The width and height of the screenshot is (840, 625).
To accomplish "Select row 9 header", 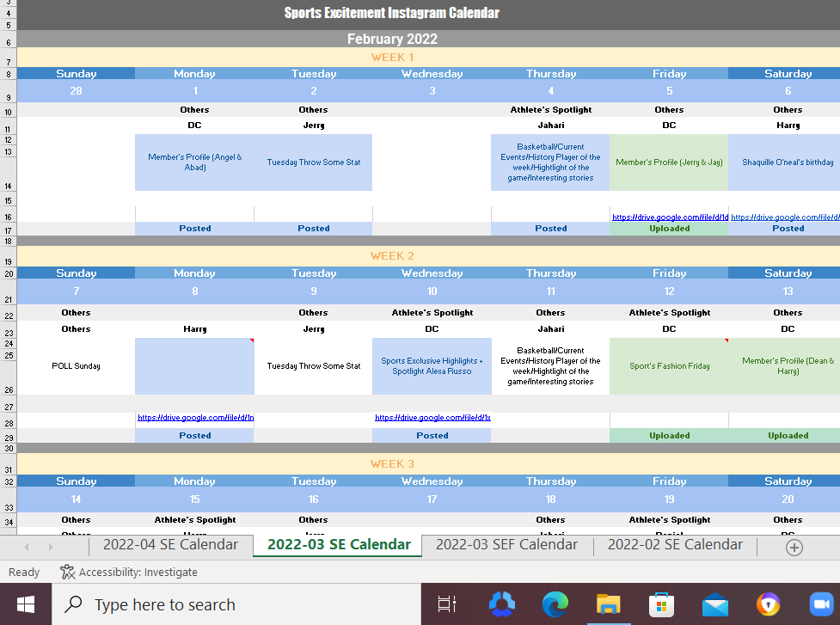I will coord(8,90).
